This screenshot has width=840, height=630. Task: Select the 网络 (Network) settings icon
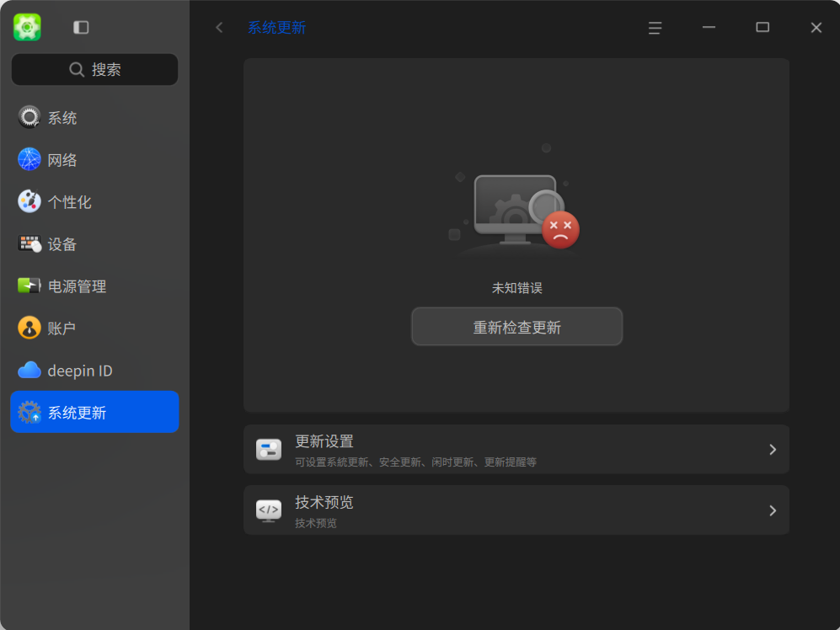tap(29, 159)
